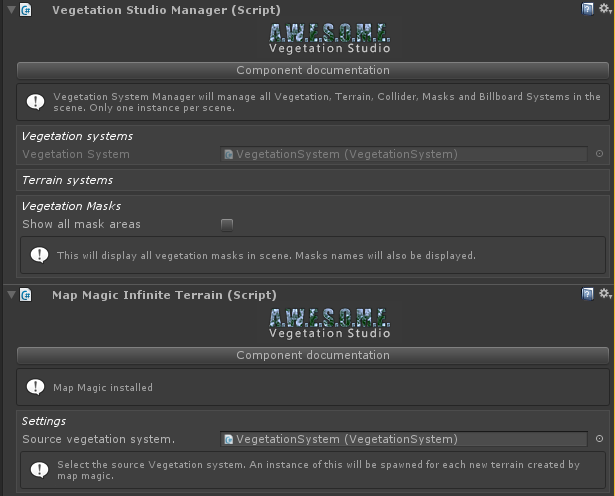Collapse the Vegetation Studio Manager component
Viewport: 615px width, 496px height.
pos(11,9)
